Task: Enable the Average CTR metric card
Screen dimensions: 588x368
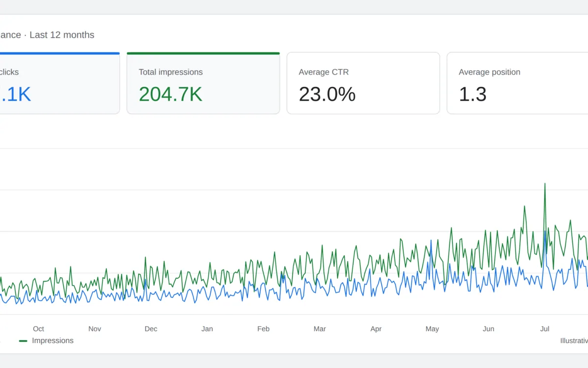Action: [x=363, y=83]
